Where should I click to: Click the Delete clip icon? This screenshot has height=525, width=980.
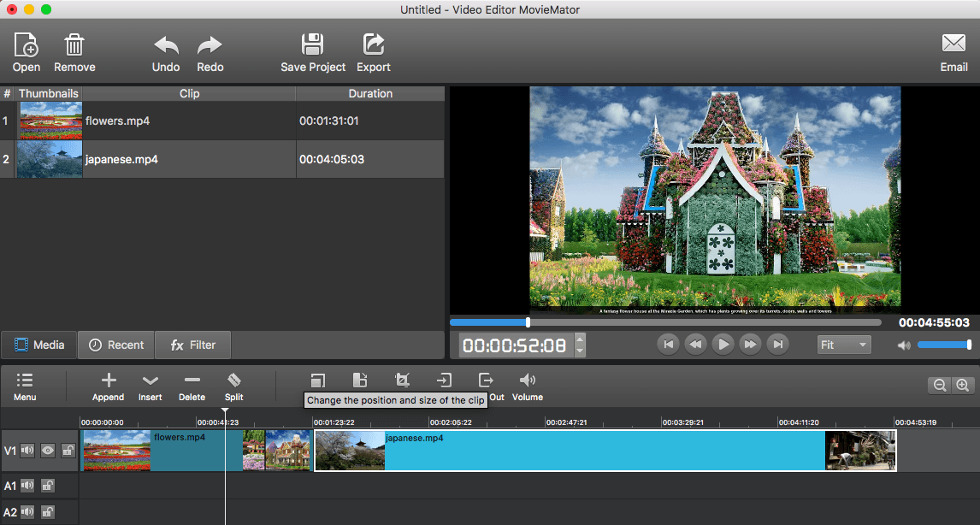pyautogui.click(x=192, y=386)
